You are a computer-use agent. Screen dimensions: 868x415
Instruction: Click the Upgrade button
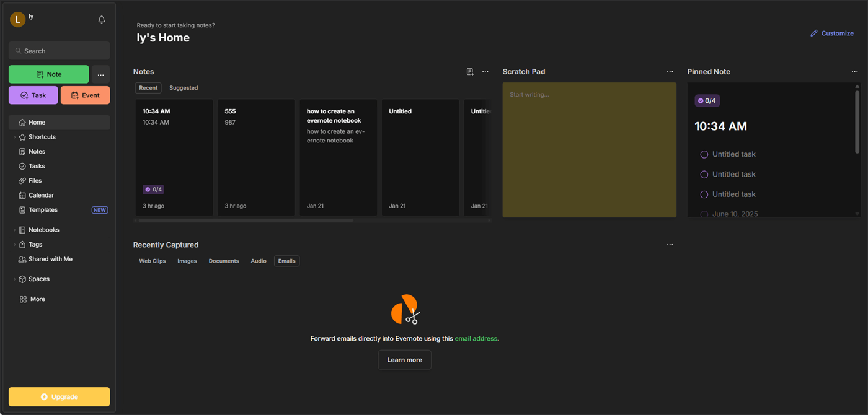[x=60, y=397]
